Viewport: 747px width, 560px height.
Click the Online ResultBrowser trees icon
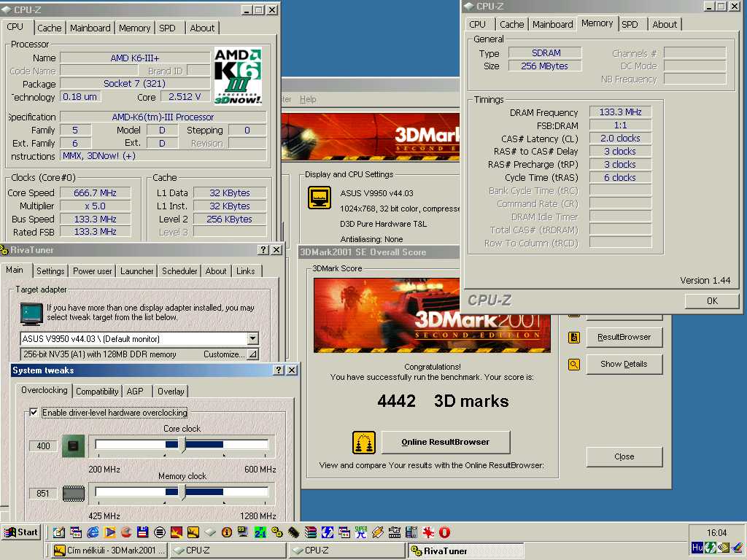coord(364,443)
